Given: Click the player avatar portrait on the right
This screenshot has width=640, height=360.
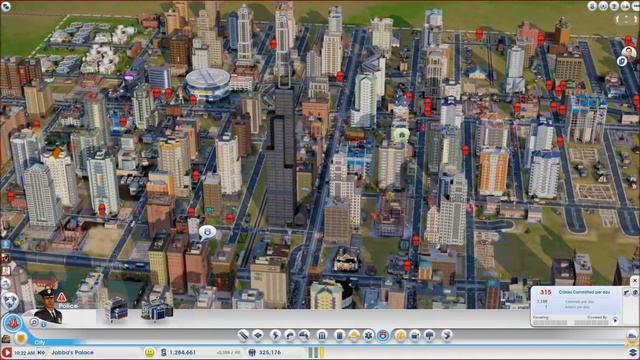Looking at the screenshot, I should coord(629,53).
